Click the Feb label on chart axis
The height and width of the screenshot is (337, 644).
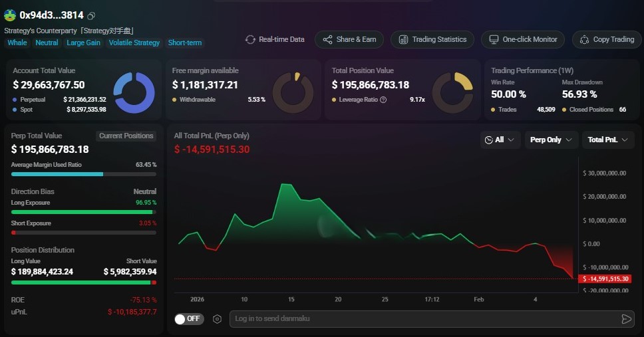tap(479, 300)
